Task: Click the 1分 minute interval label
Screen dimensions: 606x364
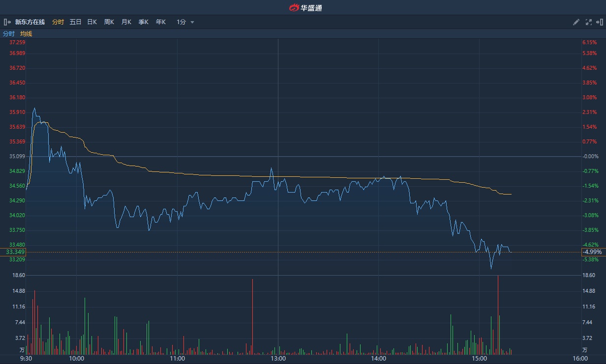Action: [x=181, y=22]
